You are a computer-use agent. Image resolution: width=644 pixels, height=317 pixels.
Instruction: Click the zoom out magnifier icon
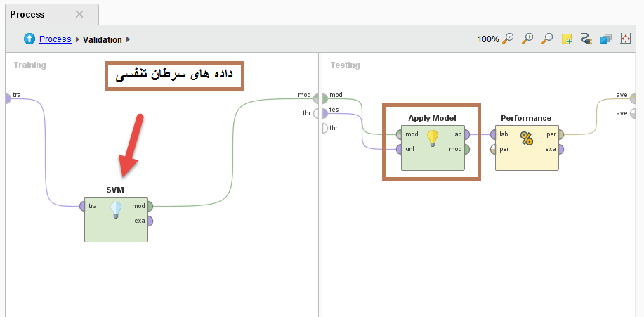tap(547, 39)
